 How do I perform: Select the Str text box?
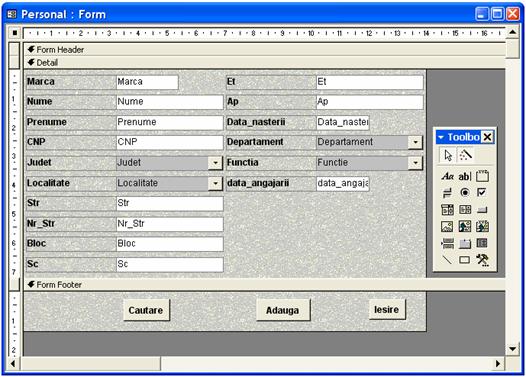[169, 203]
